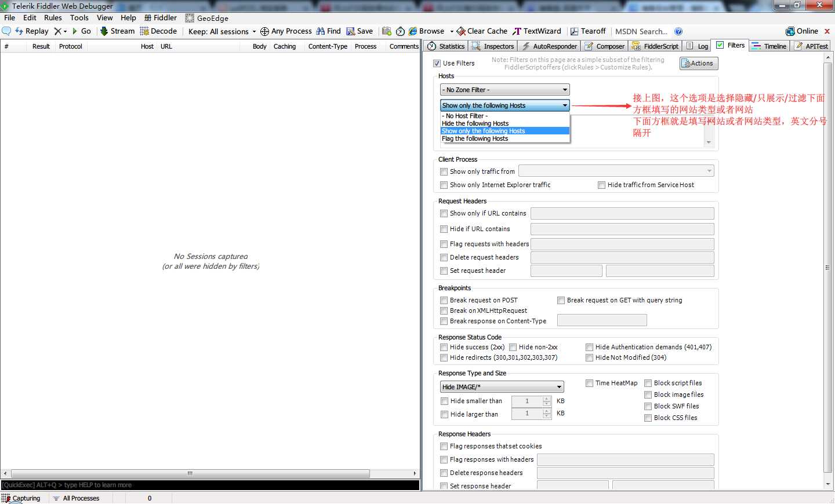835x504 pixels.
Task: Check Show only Internet Explorer traffic
Action: [x=444, y=185]
